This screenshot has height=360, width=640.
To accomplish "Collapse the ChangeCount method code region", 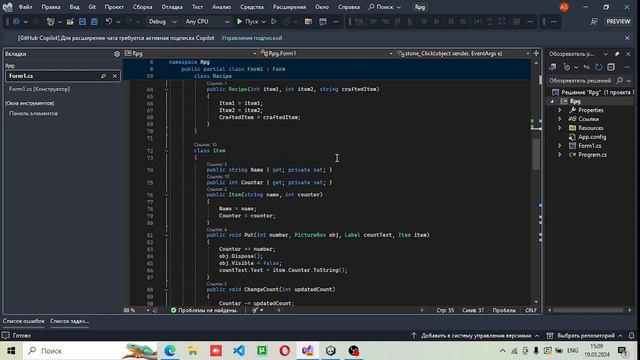I will pyautogui.click(x=166, y=289).
